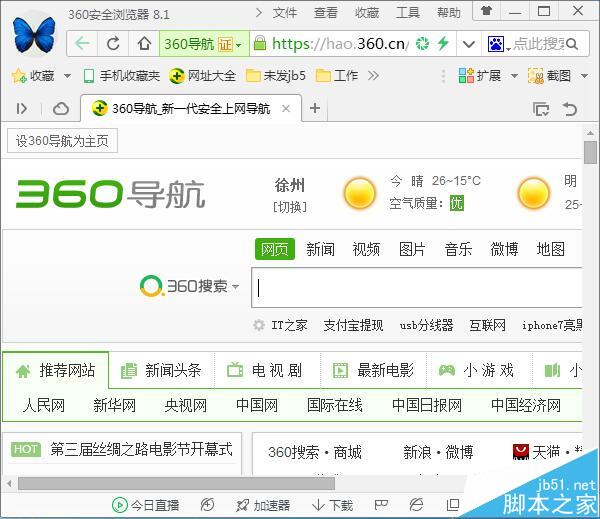Open 手机收藏夹 bookmark

pos(122,76)
